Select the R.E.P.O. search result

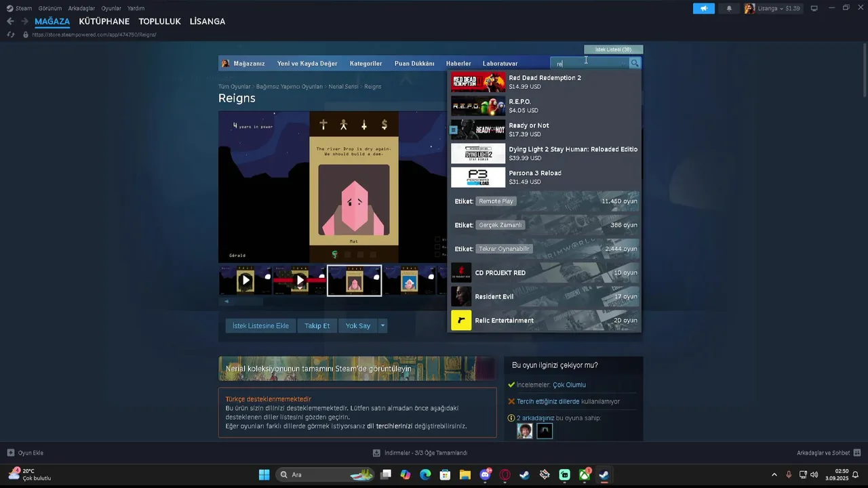click(x=545, y=106)
